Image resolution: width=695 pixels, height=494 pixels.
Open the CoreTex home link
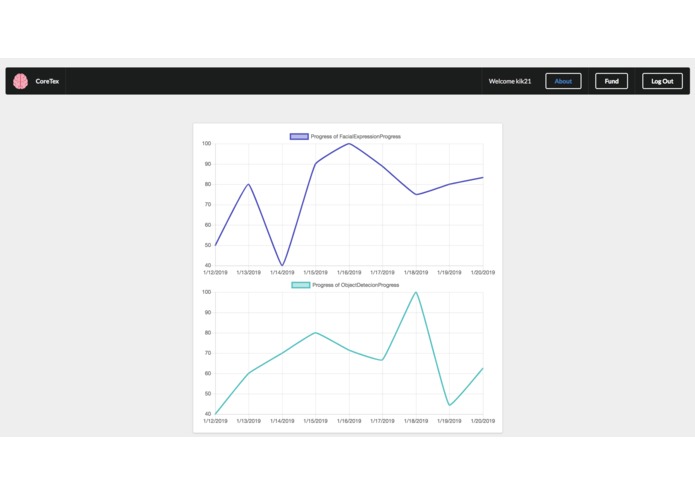tap(47, 81)
